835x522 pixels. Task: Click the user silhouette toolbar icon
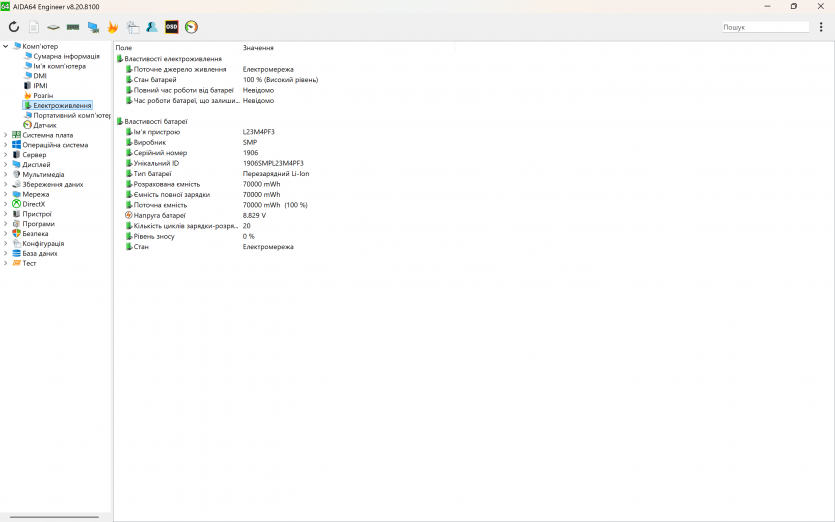click(152, 27)
